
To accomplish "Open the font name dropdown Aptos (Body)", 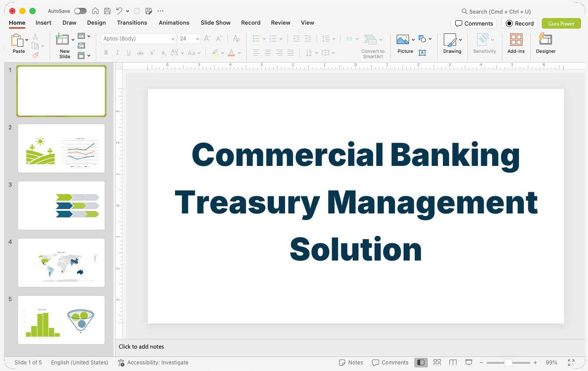I will coord(173,39).
